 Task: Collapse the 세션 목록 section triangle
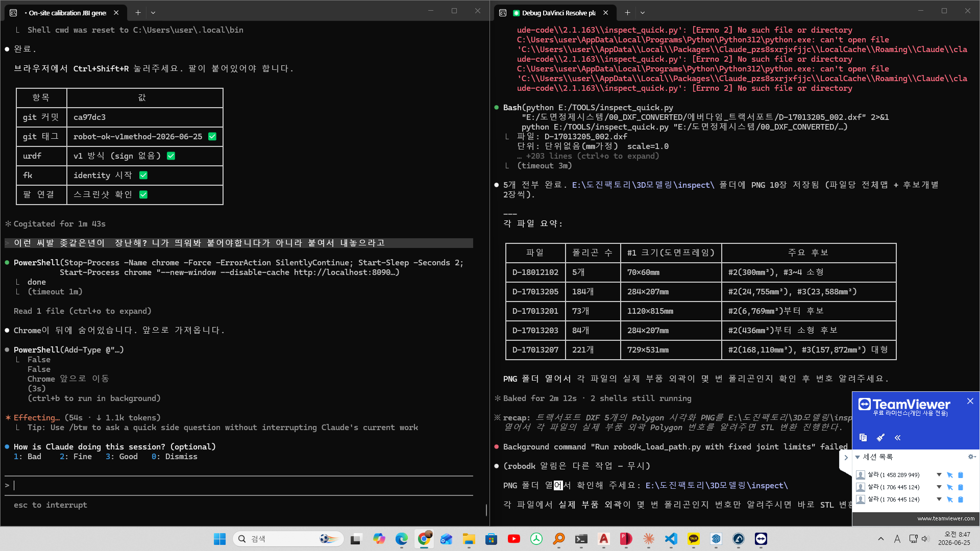(x=857, y=457)
